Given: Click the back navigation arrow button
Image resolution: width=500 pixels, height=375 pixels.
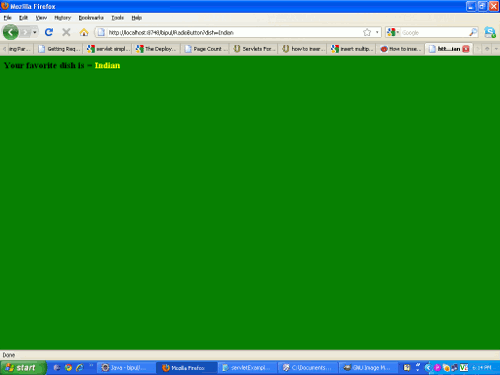Looking at the screenshot, I should pyautogui.click(x=11, y=32).
